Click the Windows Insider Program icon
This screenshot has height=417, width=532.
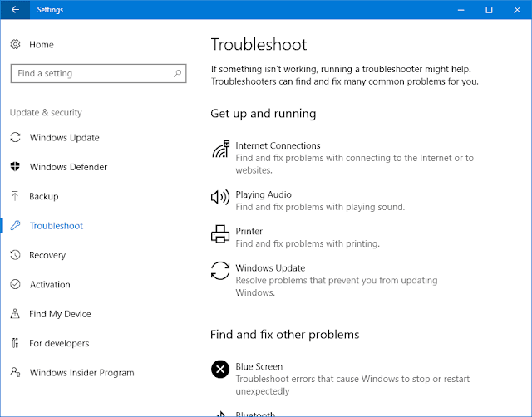coord(15,372)
